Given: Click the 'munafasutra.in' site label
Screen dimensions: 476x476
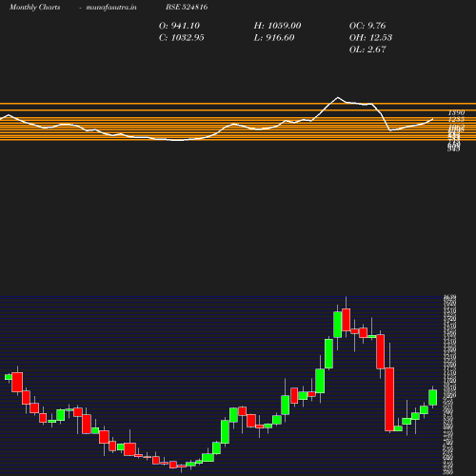Looking at the screenshot, I should [x=111, y=7].
